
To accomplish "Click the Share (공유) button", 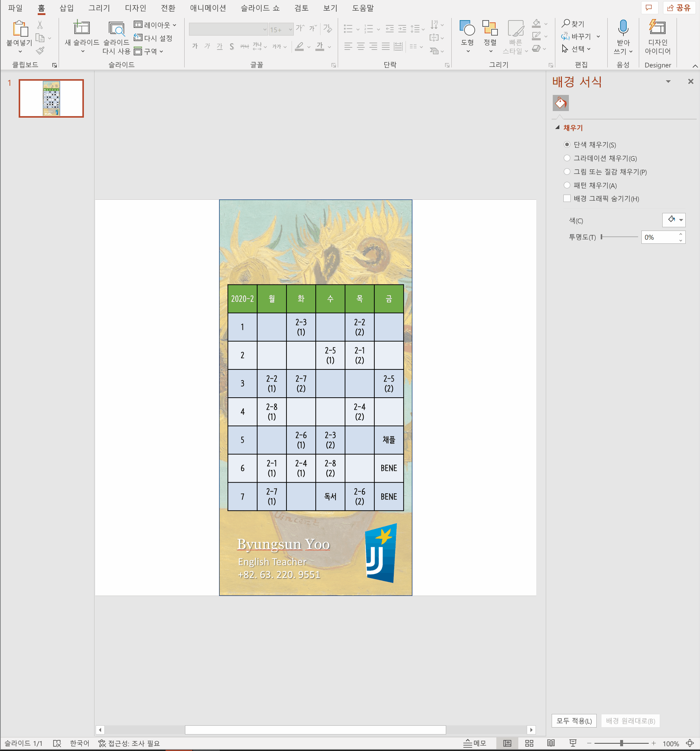I will pyautogui.click(x=679, y=8).
